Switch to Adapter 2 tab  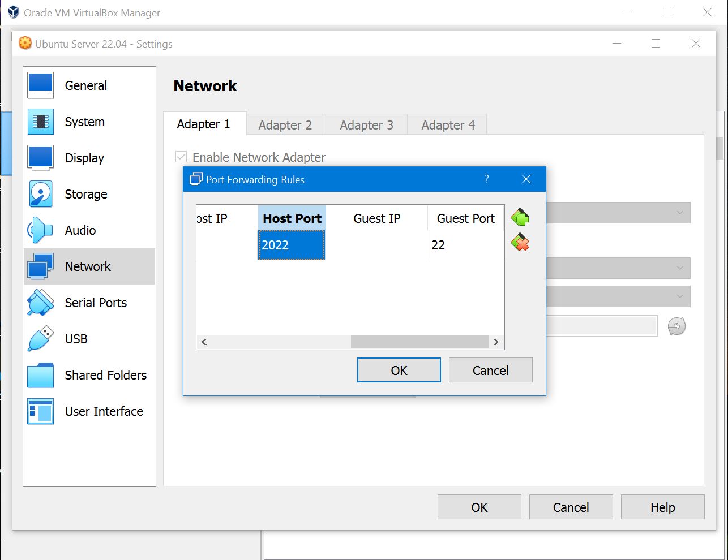click(285, 125)
